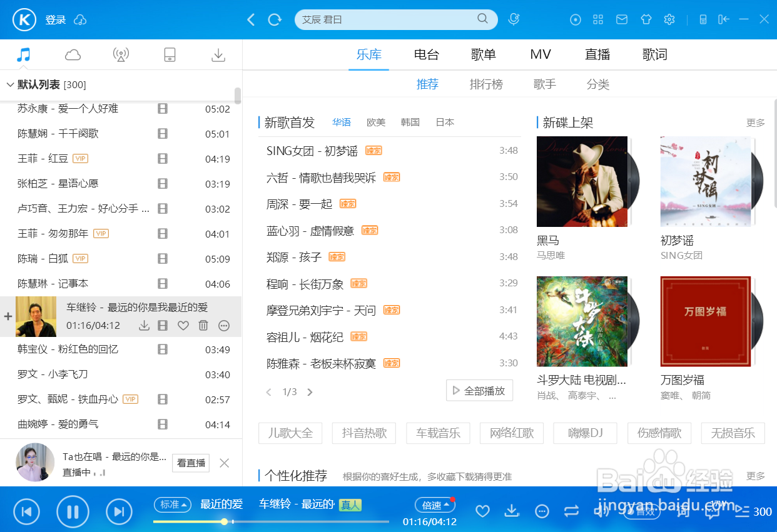Open the 黑马 album cover
This screenshot has height=532, width=777.
[x=582, y=181]
